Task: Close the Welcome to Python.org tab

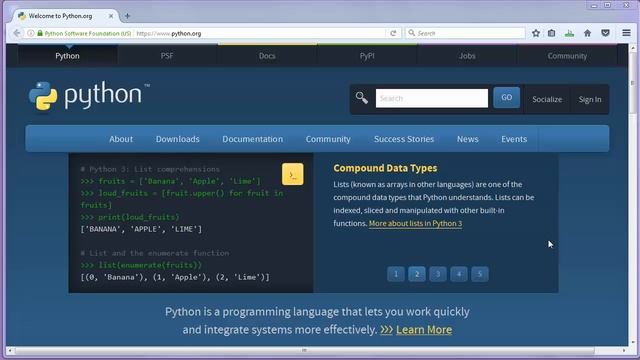Action: pyautogui.click(x=111, y=16)
